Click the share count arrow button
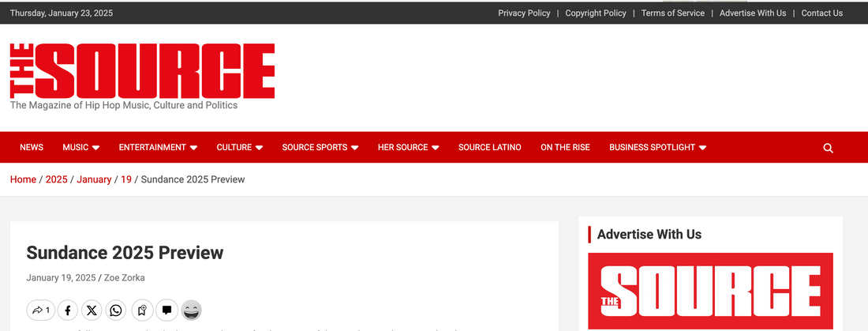The height and width of the screenshot is (331, 868). point(41,310)
